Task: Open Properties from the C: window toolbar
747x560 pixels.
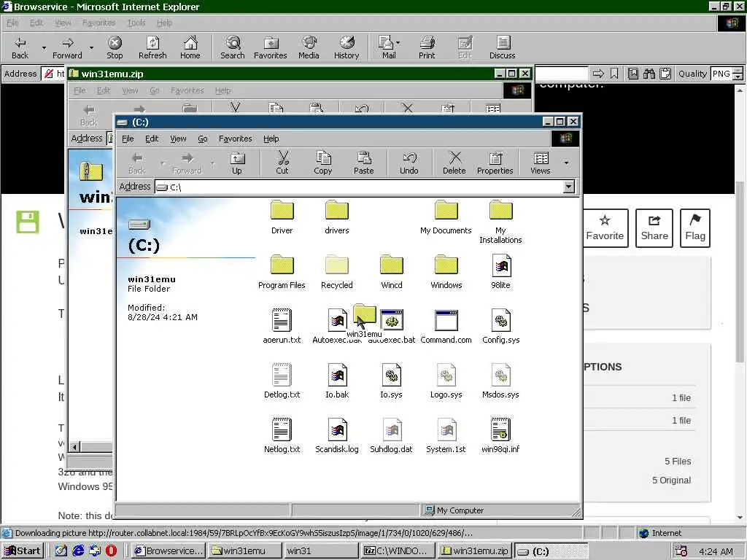Action: click(495, 163)
